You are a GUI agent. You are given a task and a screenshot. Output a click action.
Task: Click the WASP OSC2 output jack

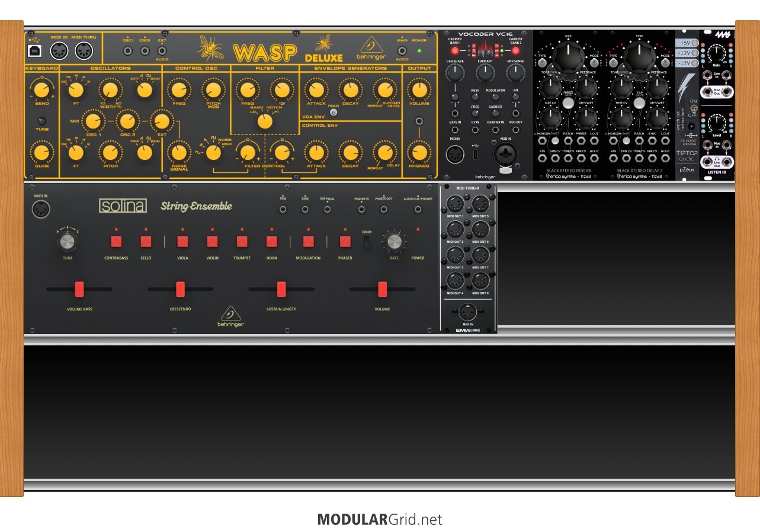pos(145,52)
